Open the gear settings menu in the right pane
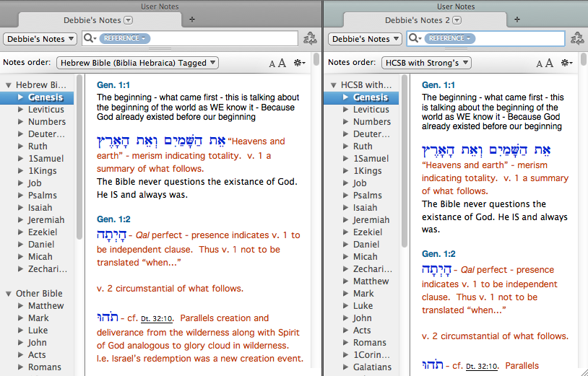This screenshot has height=376, width=588. 566,64
